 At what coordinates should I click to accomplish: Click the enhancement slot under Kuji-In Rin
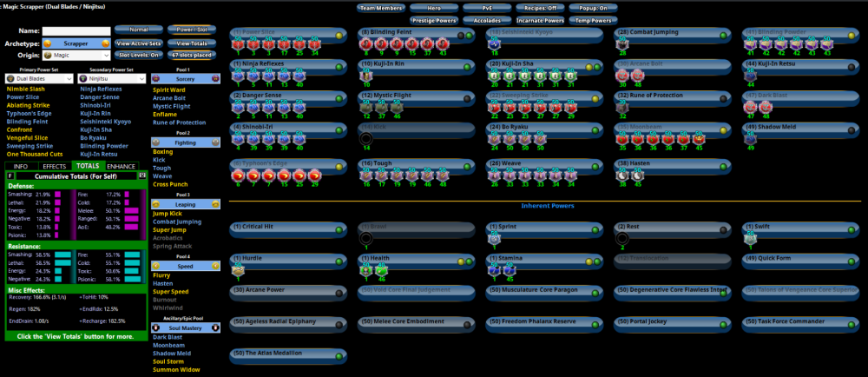click(x=365, y=76)
